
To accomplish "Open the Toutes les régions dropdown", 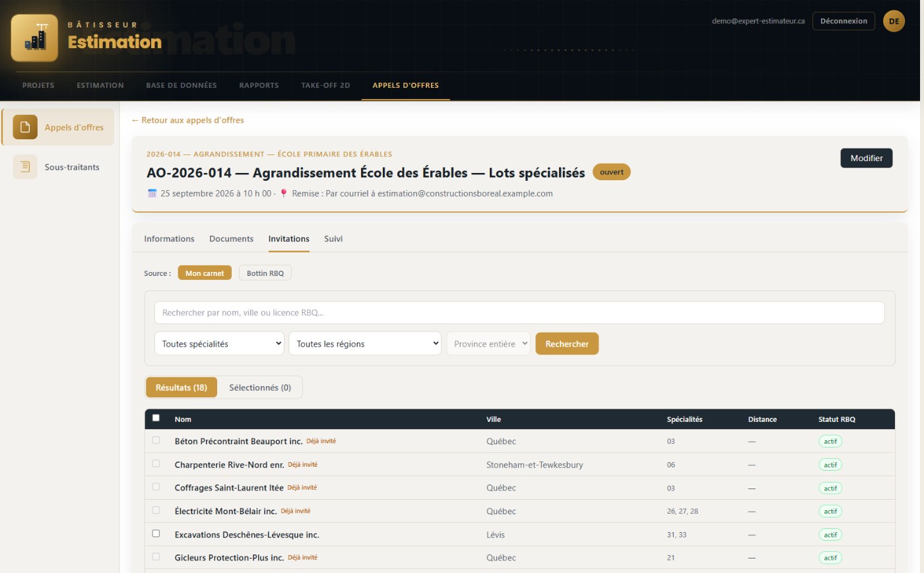I will (365, 343).
